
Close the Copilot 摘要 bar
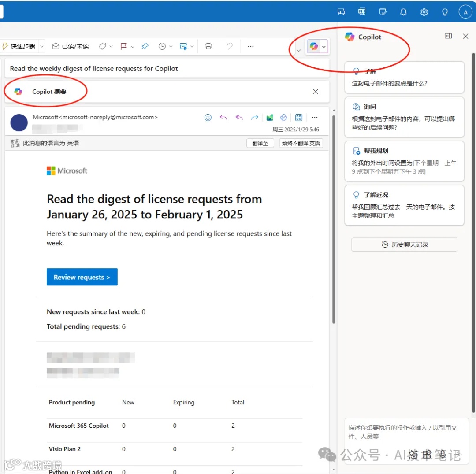[316, 92]
